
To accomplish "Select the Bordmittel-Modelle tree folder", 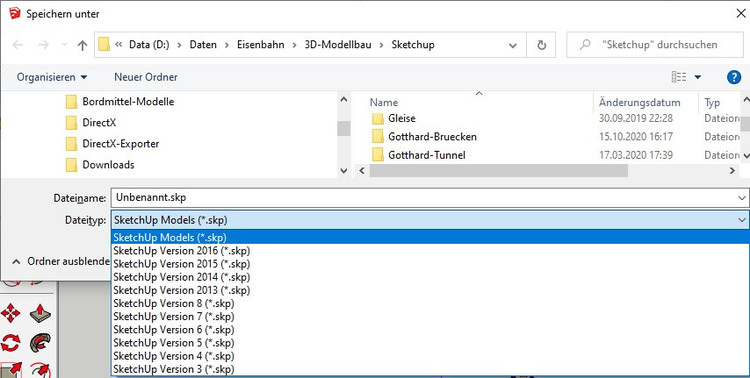I will coord(128,101).
